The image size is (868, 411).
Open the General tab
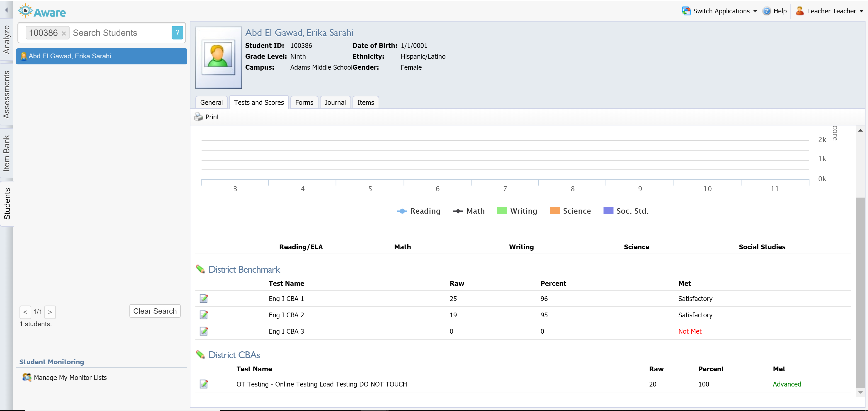(x=211, y=103)
